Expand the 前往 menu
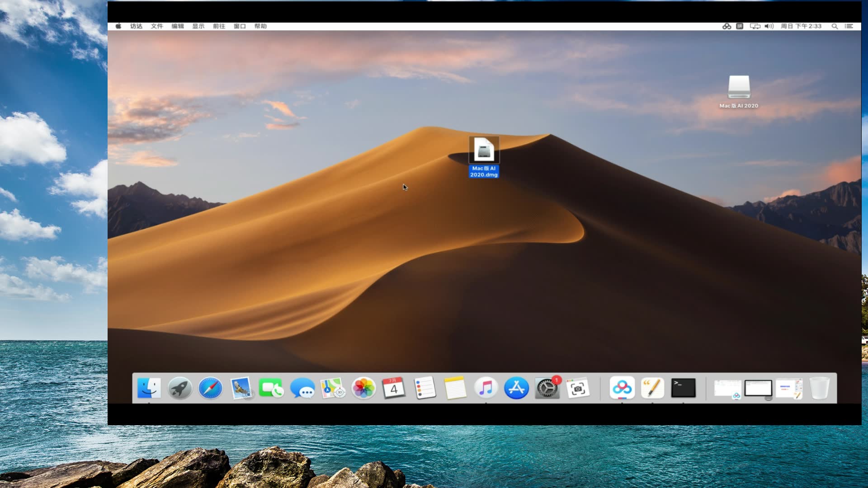This screenshot has height=488, width=868. click(x=218, y=26)
